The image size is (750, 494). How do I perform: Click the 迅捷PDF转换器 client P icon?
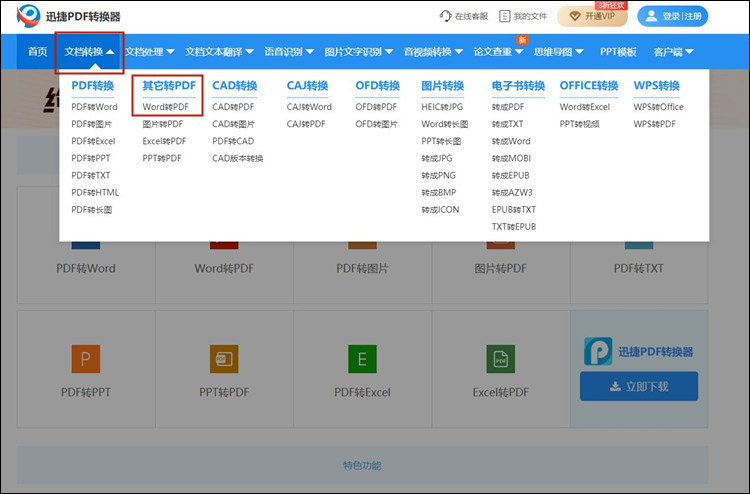pyautogui.click(x=598, y=351)
